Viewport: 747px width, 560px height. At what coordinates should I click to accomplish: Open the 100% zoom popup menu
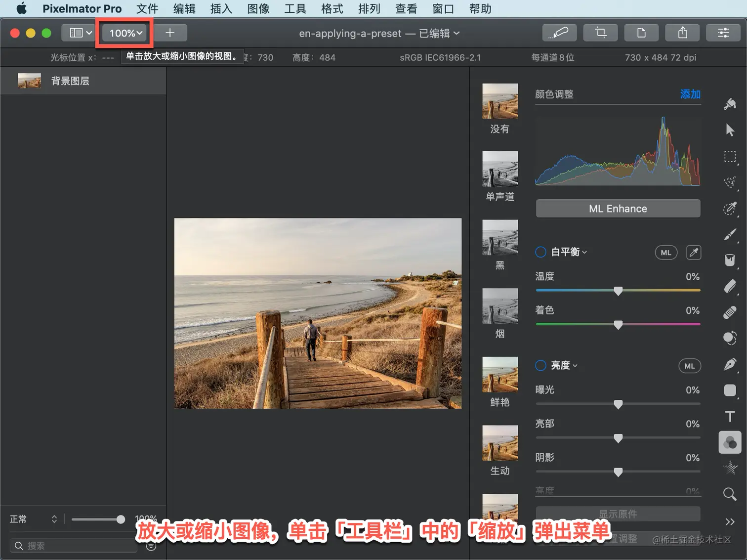pos(125,33)
